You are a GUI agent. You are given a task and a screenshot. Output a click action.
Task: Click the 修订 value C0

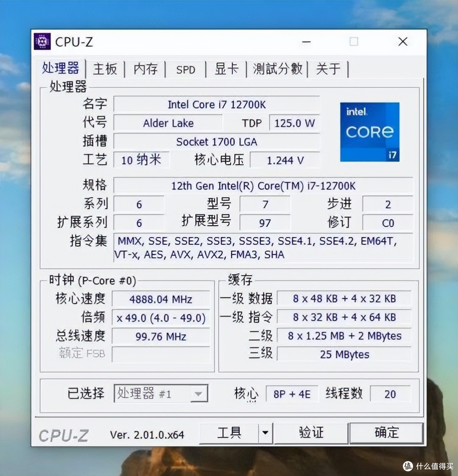tap(388, 223)
